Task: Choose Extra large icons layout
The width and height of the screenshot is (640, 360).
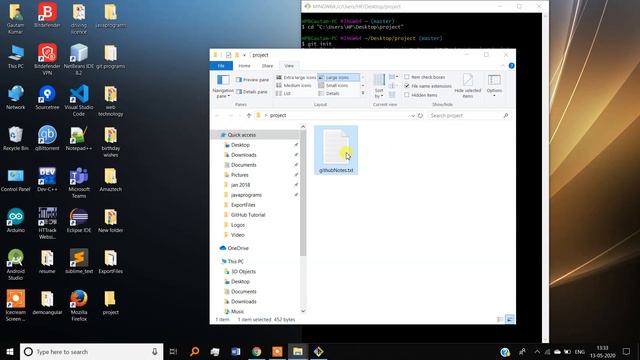Action: pyautogui.click(x=296, y=78)
